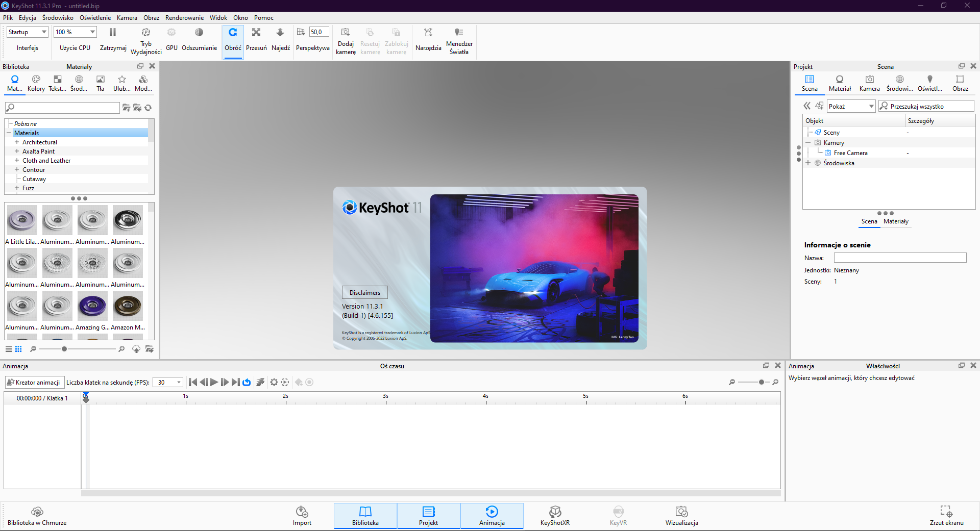Click the Perspektywa camera icon
This screenshot has height=531, width=980.
coord(301,32)
